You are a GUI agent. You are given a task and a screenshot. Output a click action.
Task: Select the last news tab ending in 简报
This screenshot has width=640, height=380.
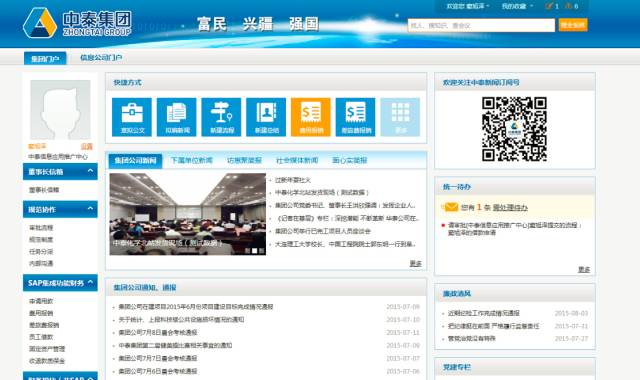349,160
